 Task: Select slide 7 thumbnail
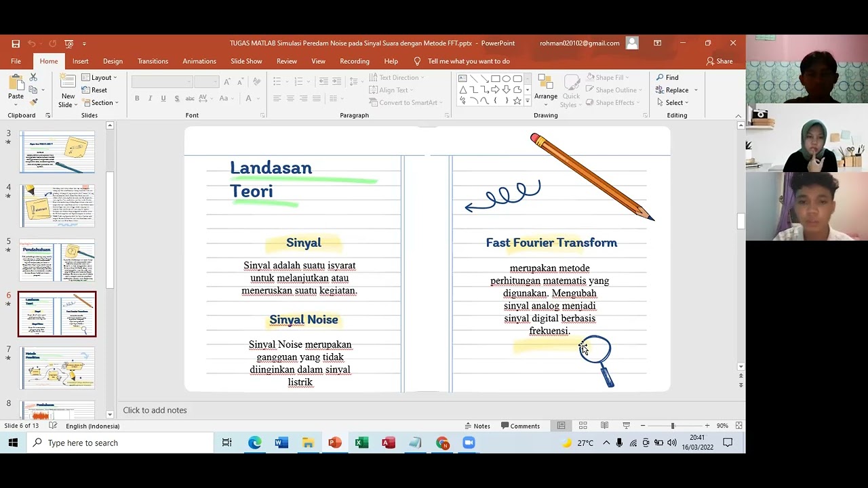57,368
